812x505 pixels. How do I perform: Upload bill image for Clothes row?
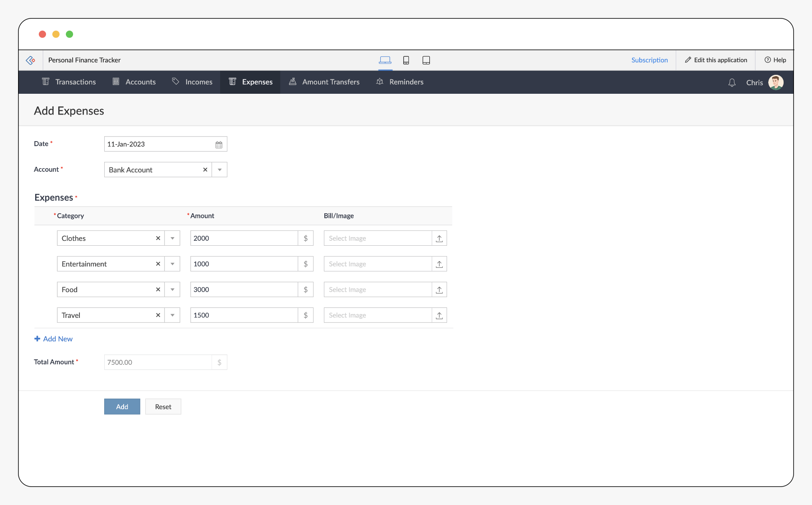click(439, 239)
